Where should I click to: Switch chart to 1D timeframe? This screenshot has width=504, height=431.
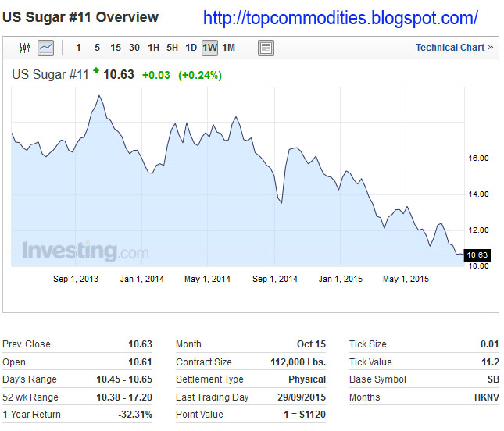[191, 48]
